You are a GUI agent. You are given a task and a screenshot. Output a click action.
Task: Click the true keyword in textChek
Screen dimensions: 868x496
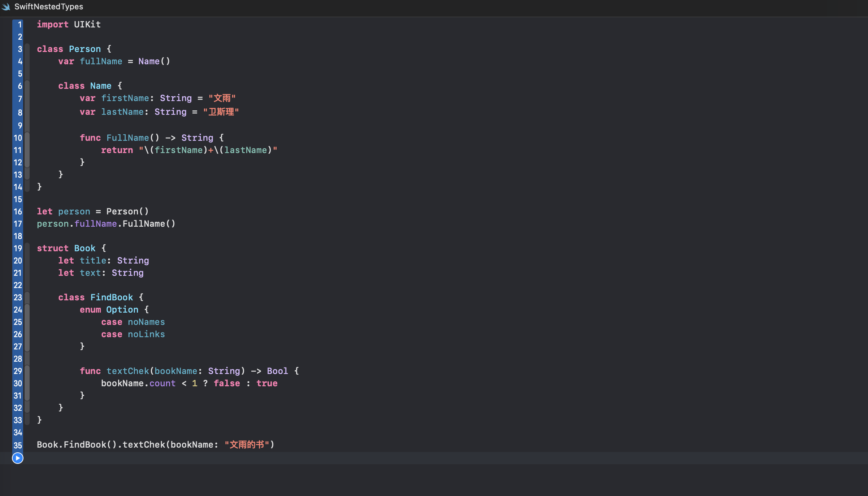click(267, 383)
